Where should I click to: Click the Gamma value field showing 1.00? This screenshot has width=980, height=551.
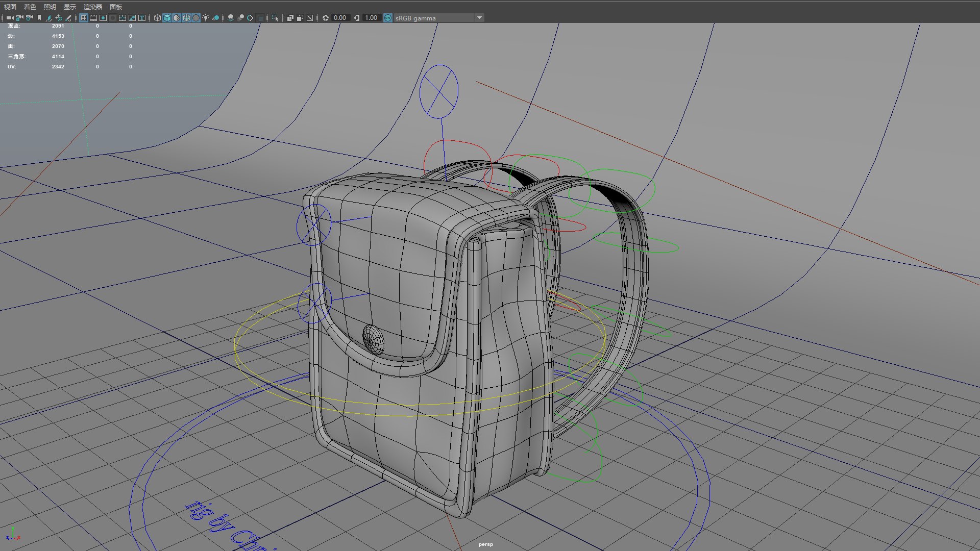(x=371, y=18)
